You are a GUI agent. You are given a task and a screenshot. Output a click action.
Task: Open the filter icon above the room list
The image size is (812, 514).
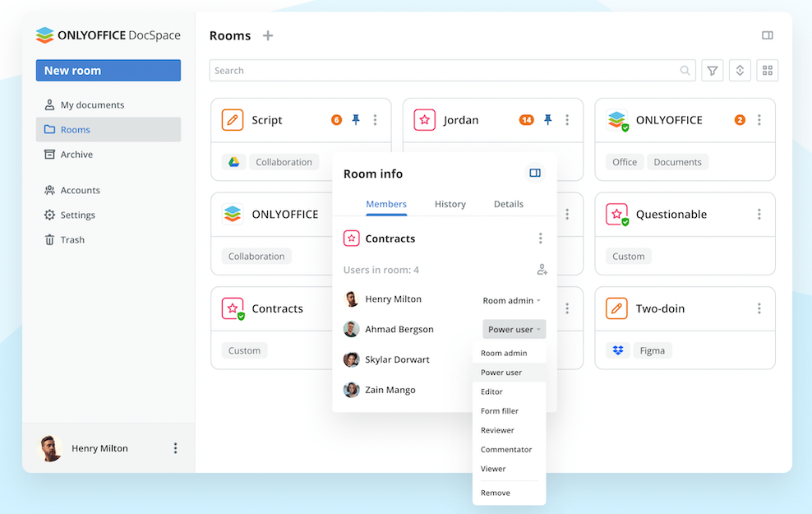pyautogui.click(x=712, y=70)
